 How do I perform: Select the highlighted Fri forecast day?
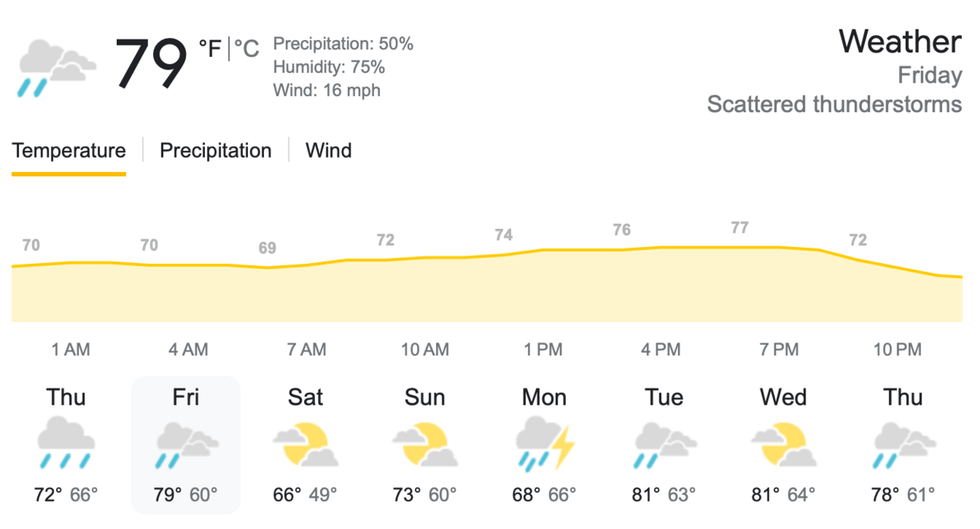click(x=186, y=445)
